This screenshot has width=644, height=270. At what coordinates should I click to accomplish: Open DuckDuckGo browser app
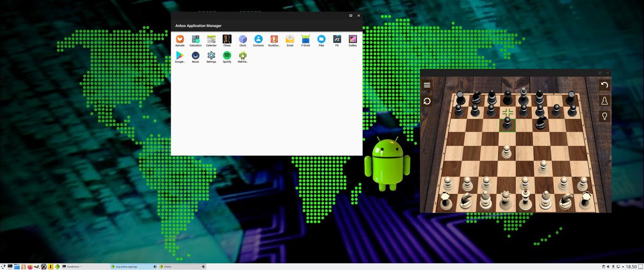274,40
